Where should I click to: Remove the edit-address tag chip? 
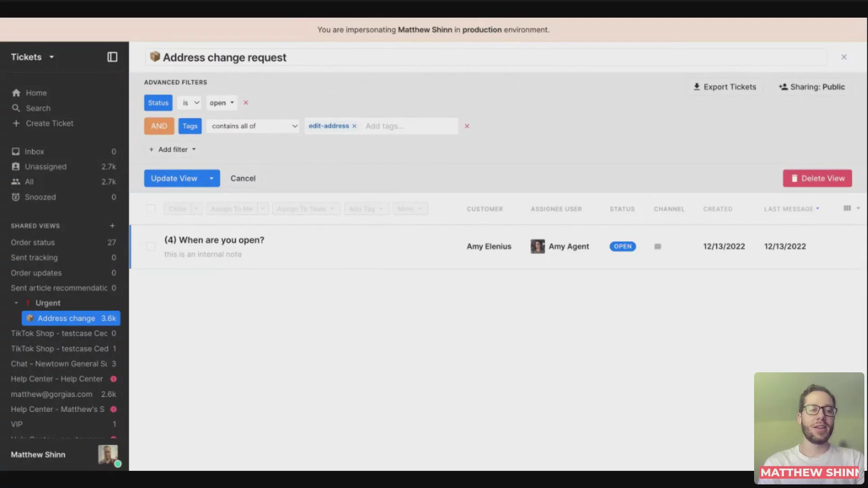(354, 126)
